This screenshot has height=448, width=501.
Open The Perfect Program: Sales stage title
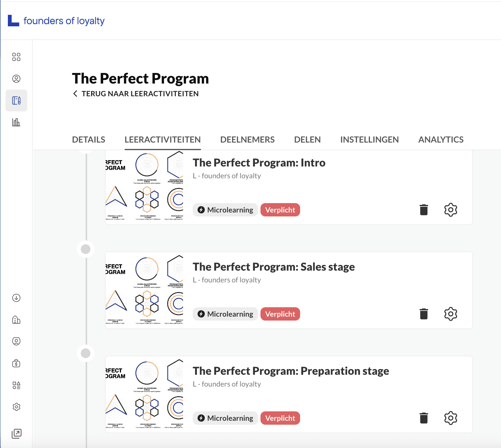[x=273, y=267]
